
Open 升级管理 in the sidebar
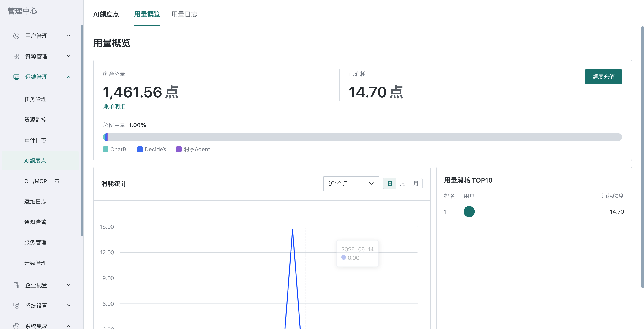point(35,263)
